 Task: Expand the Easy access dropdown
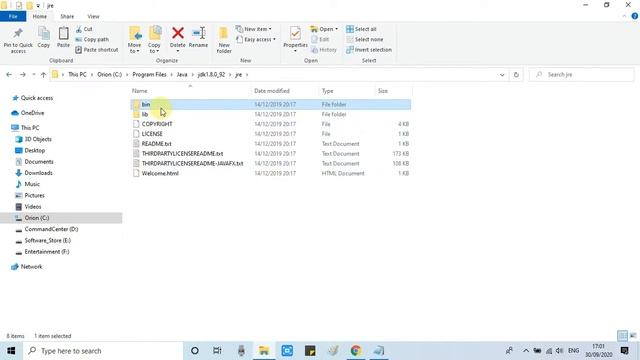click(256, 40)
